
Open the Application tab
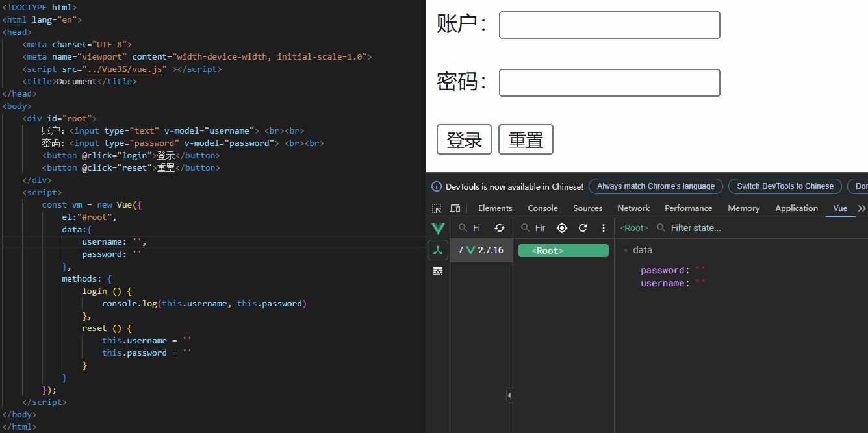point(797,208)
